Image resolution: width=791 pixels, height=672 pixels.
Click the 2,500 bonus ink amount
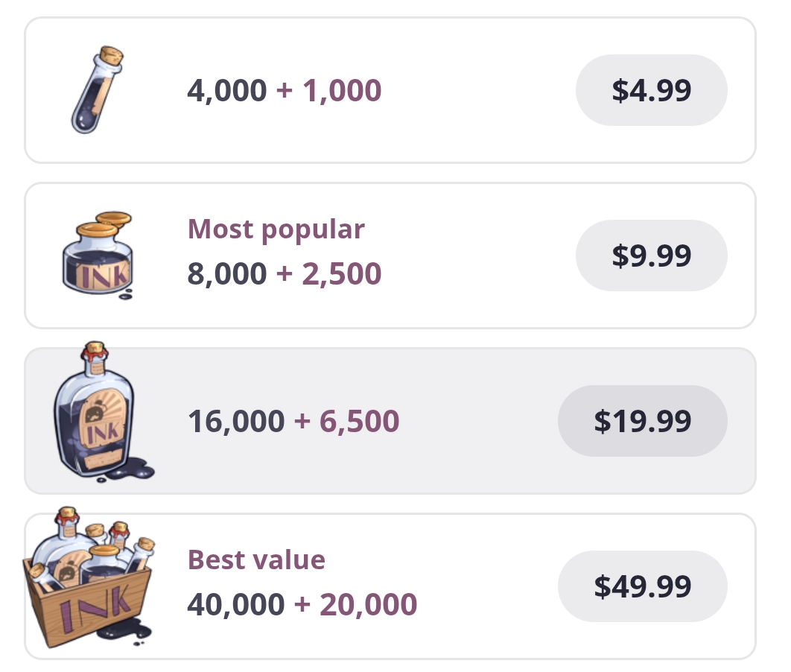342,274
